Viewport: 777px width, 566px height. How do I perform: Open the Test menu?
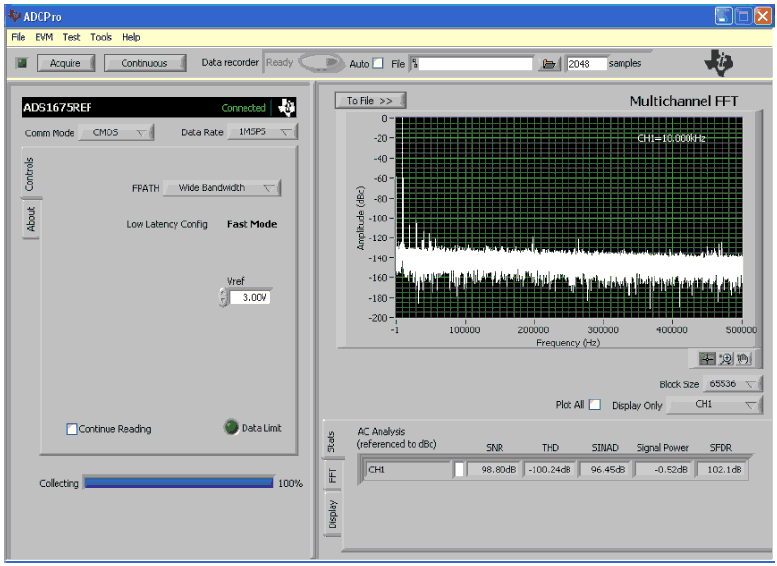[x=71, y=37]
